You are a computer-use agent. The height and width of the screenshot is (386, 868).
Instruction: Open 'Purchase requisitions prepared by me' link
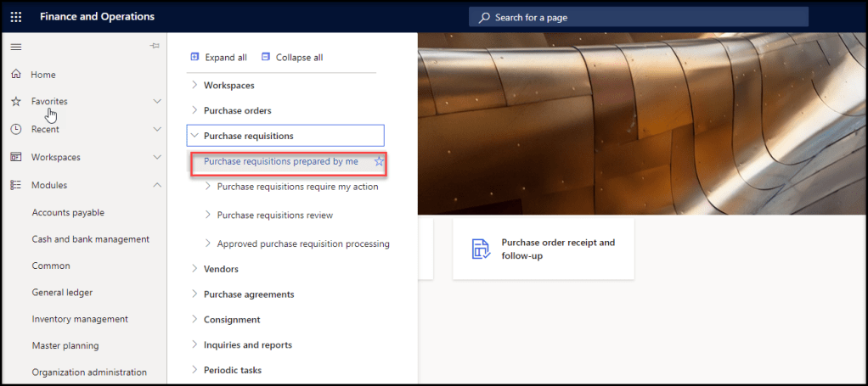point(280,161)
